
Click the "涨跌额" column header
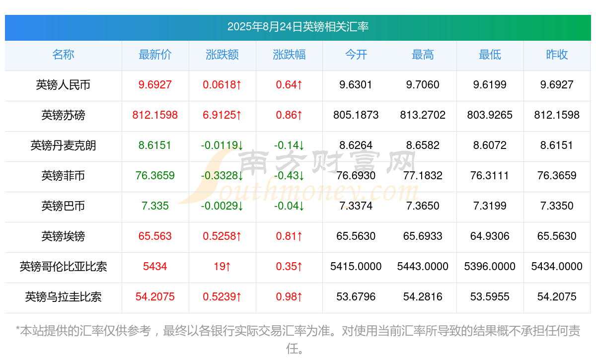tap(222, 55)
